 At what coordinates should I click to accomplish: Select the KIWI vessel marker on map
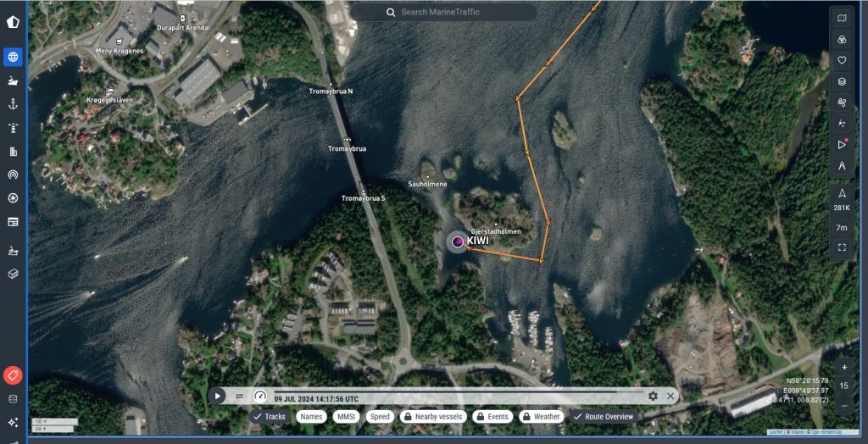[x=458, y=242]
